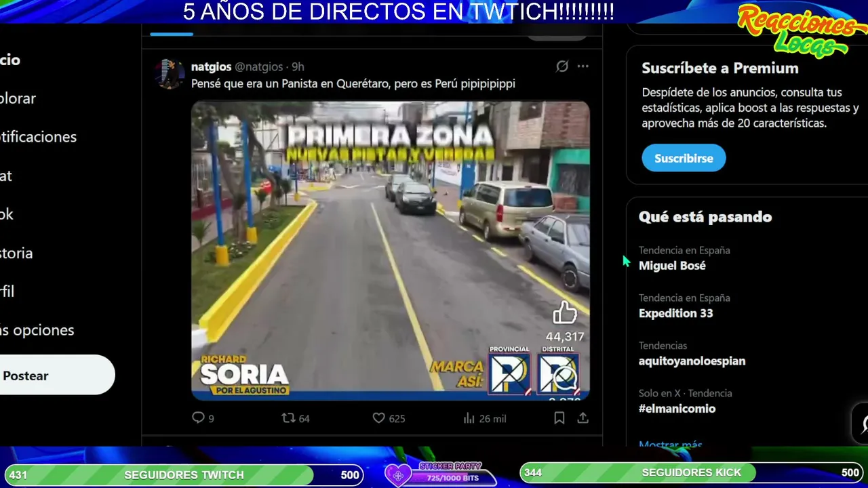Click the Qué está pasando heading

point(705,217)
